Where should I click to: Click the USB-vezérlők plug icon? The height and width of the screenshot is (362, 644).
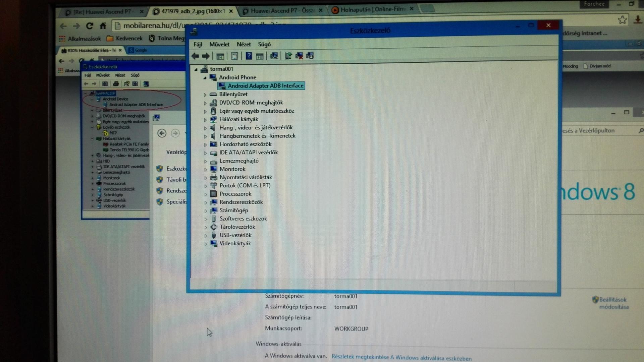pos(214,235)
